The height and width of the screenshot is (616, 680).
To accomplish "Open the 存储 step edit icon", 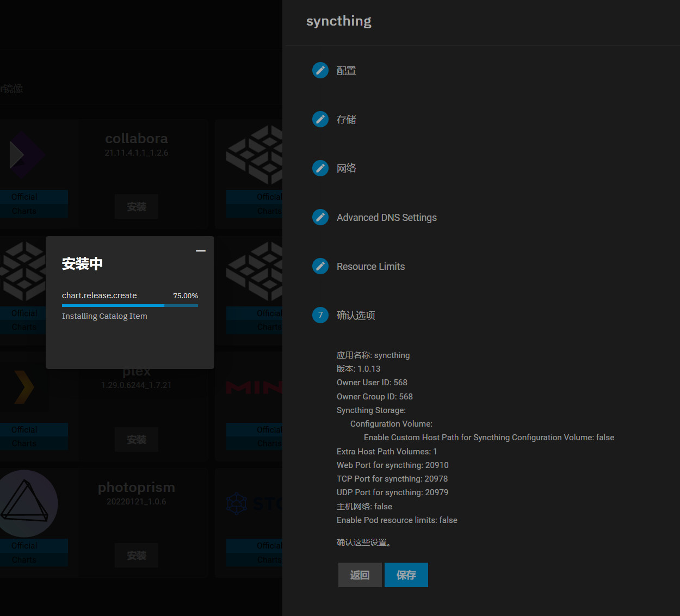I will click(x=320, y=119).
